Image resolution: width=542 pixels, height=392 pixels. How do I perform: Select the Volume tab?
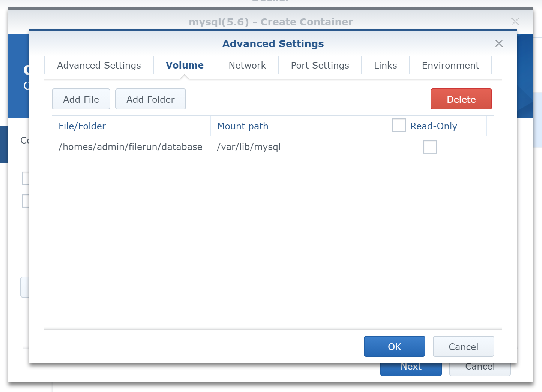coord(185,66)
